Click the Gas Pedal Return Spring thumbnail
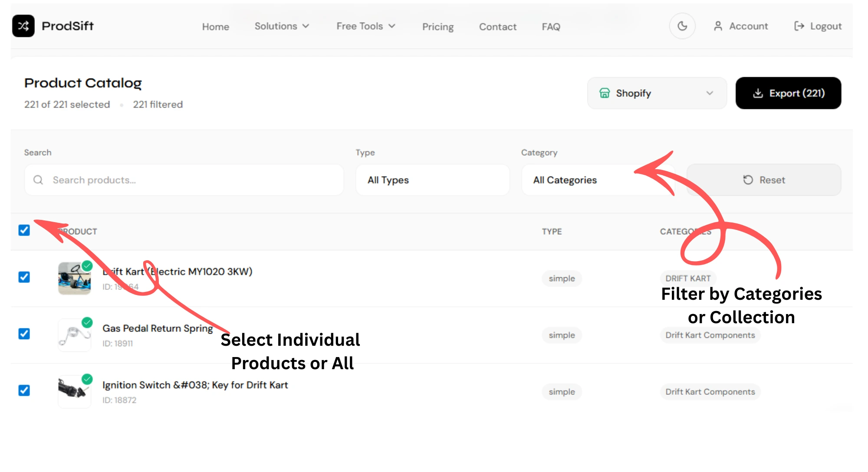The image size is (868, 472). point(74,335)
